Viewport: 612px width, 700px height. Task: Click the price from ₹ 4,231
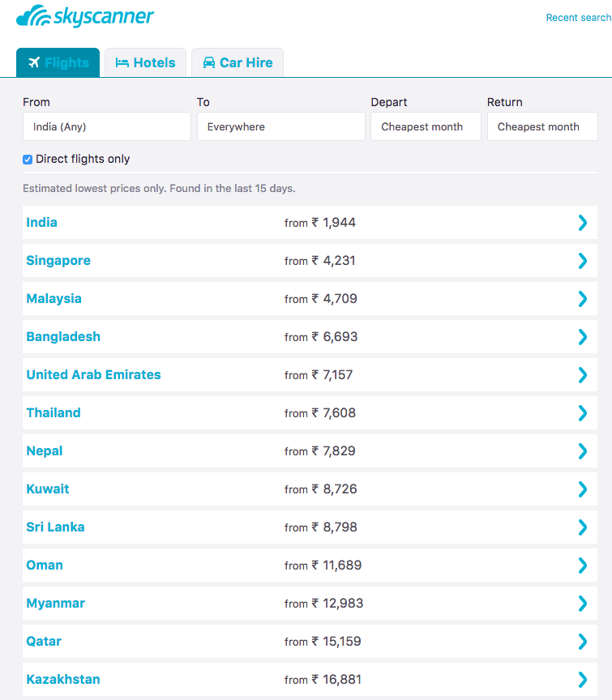click(x=320, y=261)
